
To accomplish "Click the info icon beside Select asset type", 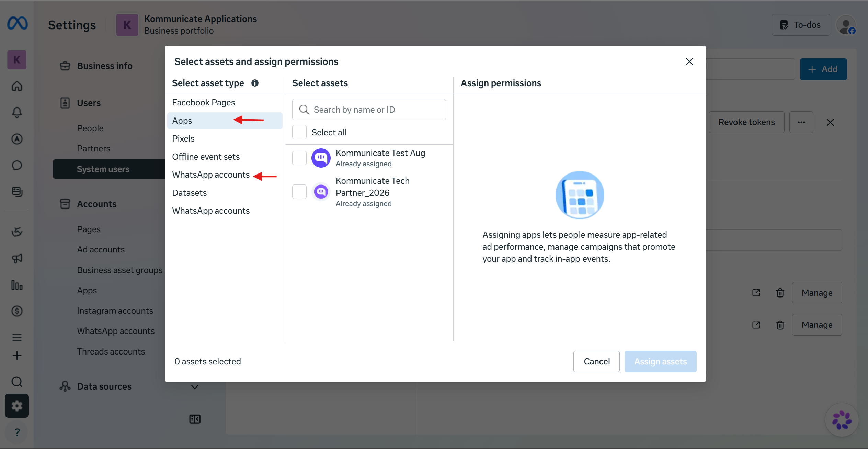I will tap(255, 83).
